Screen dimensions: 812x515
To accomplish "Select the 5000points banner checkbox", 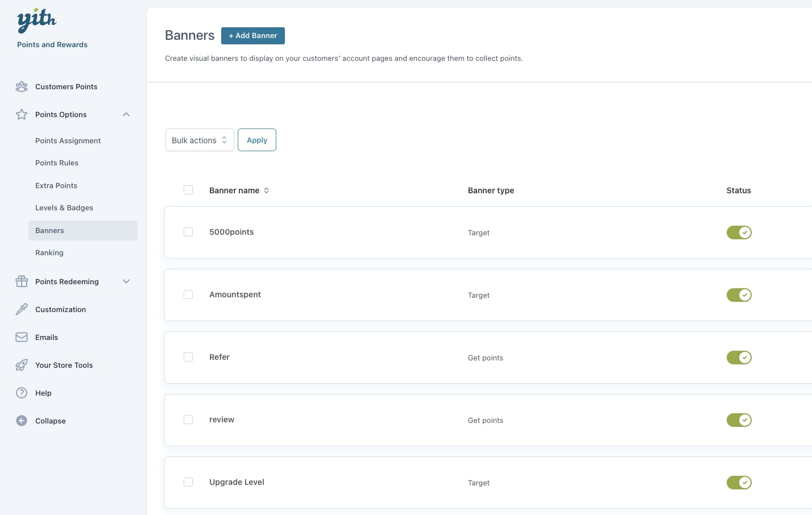I will (x=188, y=232).
